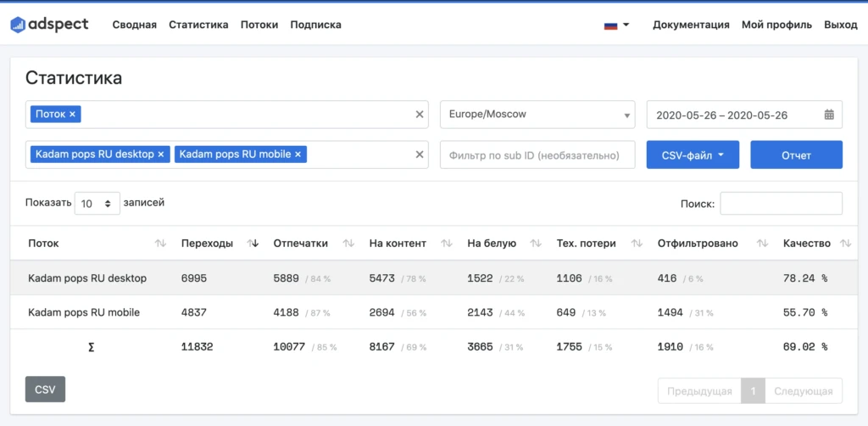The height and width of the screenshot is (426, 868).
Task: Select the Kadam pops RU desktop row name
Action: [x=87, y=278]
